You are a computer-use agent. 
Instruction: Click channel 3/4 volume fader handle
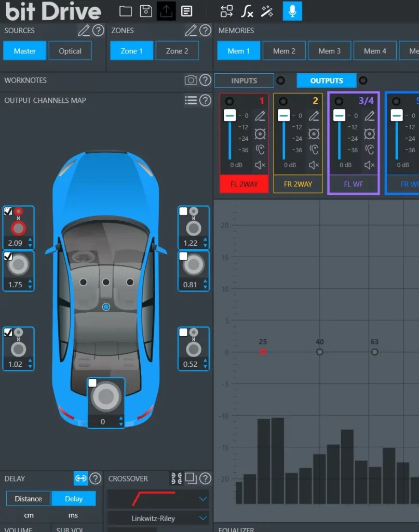[339, 115]
